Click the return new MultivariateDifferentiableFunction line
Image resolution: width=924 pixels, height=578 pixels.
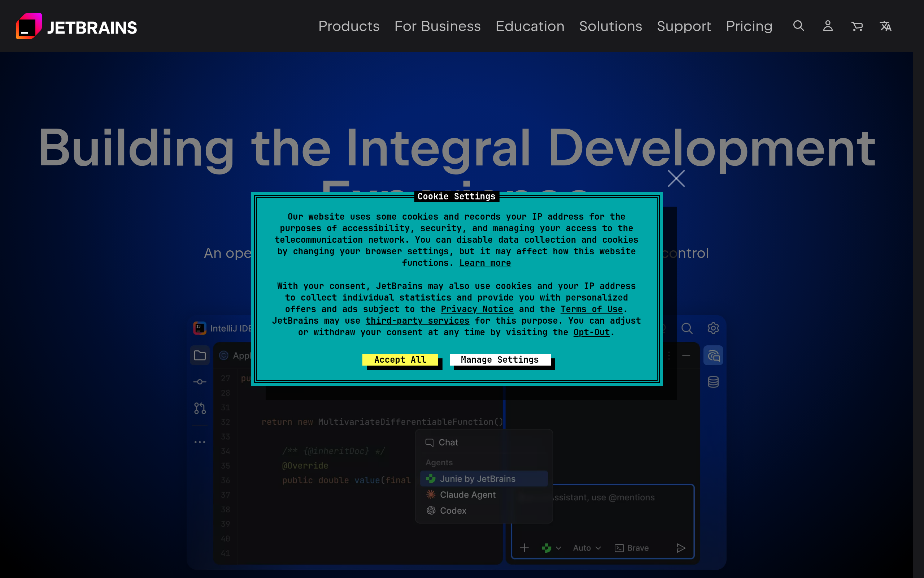382,422
